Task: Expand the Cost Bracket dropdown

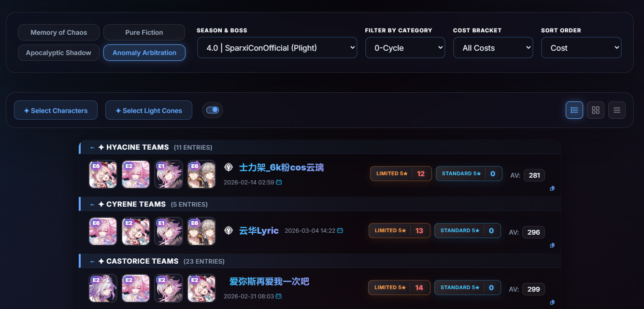Action: click(x=493, y=48)
